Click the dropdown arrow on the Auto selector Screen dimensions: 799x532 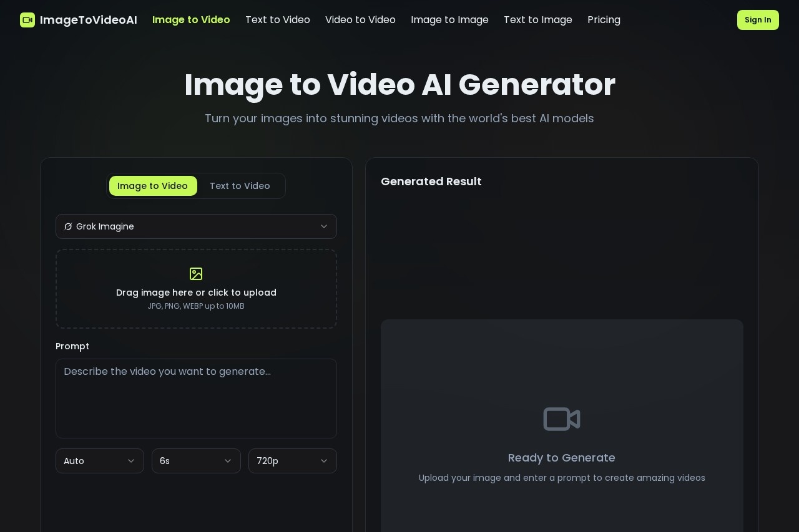(x=131, y=461)
